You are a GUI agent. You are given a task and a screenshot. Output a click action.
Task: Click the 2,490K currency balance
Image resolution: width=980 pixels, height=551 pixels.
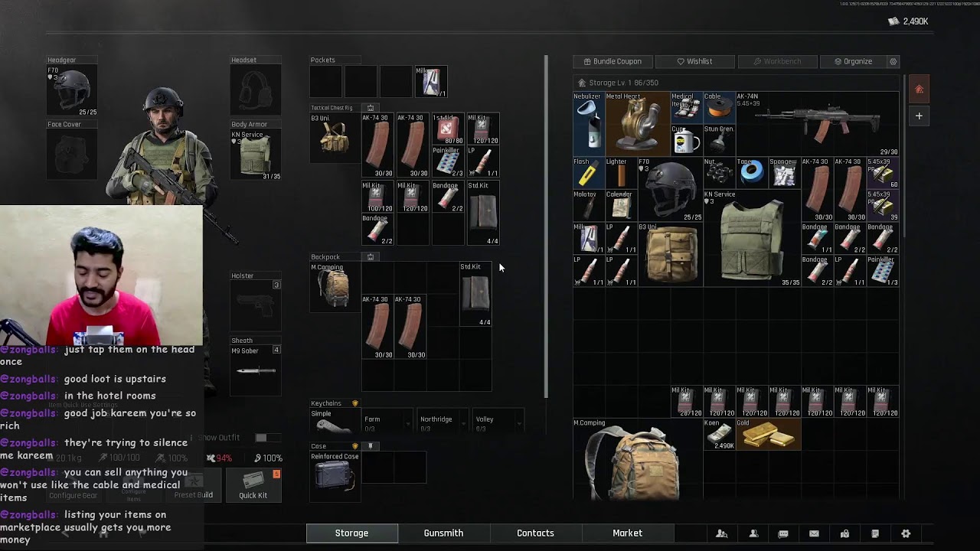tap(908, 21)
